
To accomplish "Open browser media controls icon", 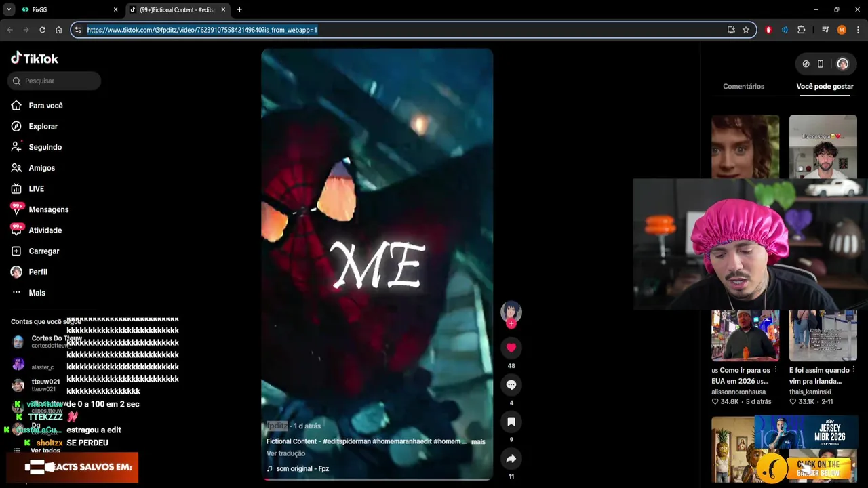I will (x=825, y=30).
